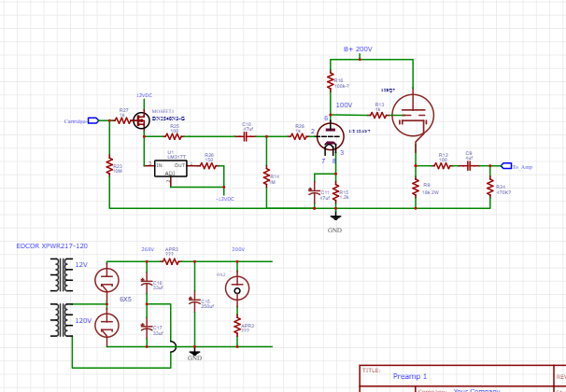Click the '12VDC' label above the MOSFET
This screenshot has width=566, height=392.
pyautogui.click(x=144, y=95)
